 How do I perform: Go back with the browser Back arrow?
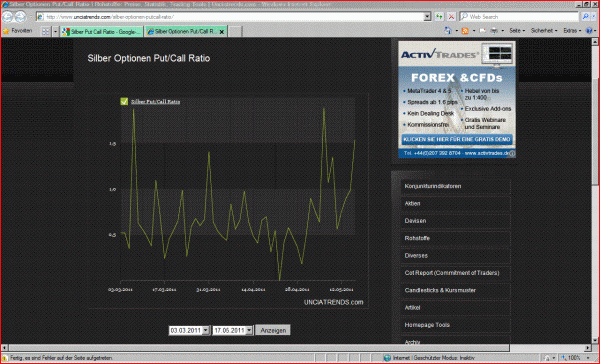click(x=8, y=16)
